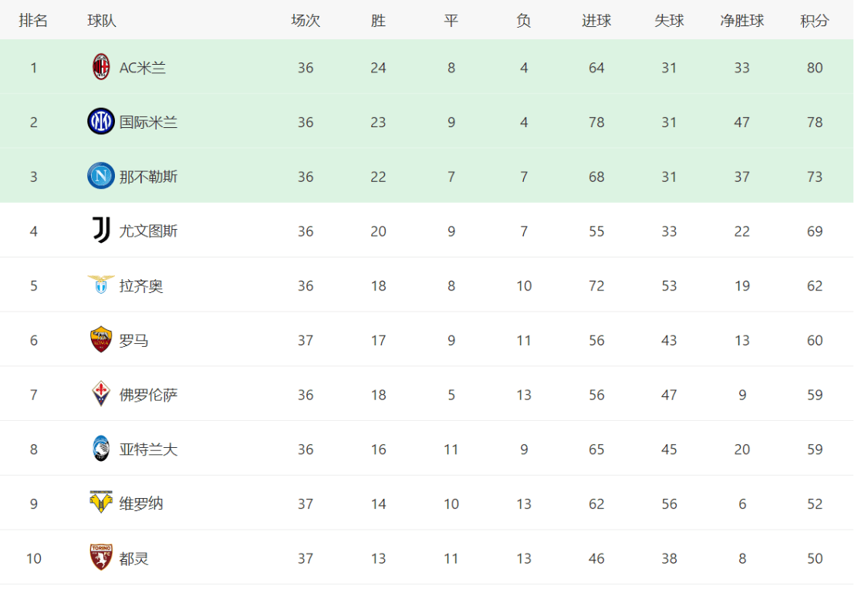The width and height of the screenshot is (868, 589).
Task: Select the 进球 column header
Action: 596,21
